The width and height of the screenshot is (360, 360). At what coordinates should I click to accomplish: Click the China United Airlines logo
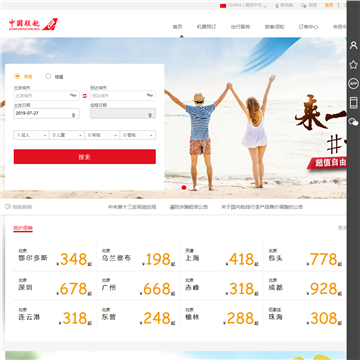pos(33,24)
